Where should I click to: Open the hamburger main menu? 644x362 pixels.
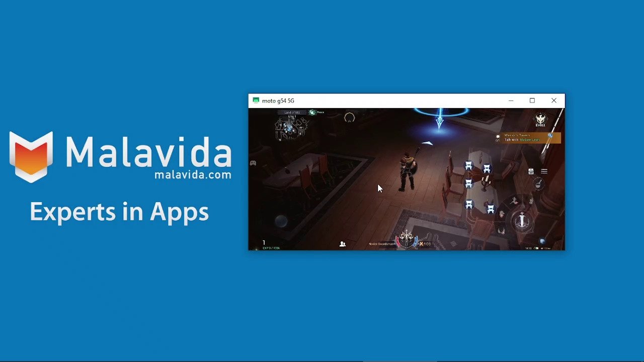(x=544, y=171)
